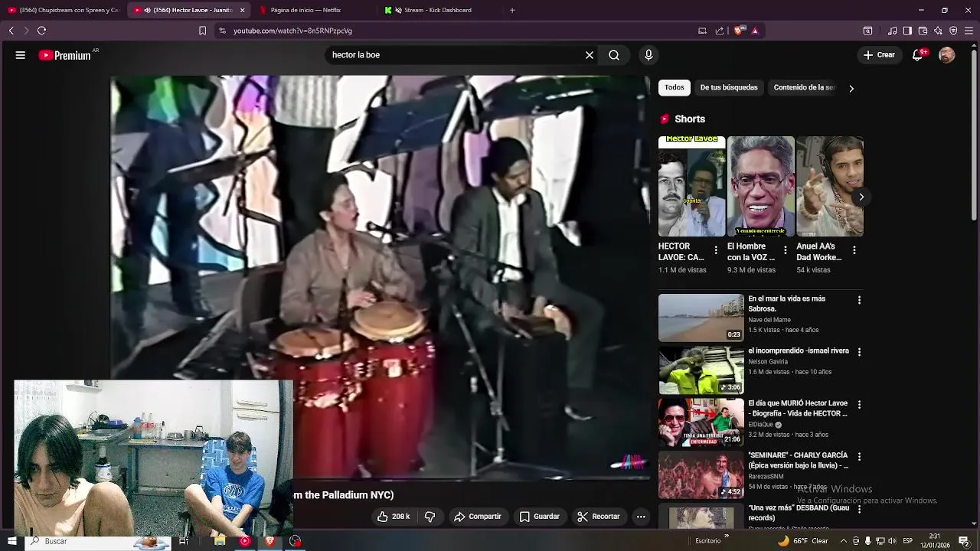Screen dimensions: 980x551
Task: Open Brave Rewards triangle icon
Action: (x=755, y=31)
